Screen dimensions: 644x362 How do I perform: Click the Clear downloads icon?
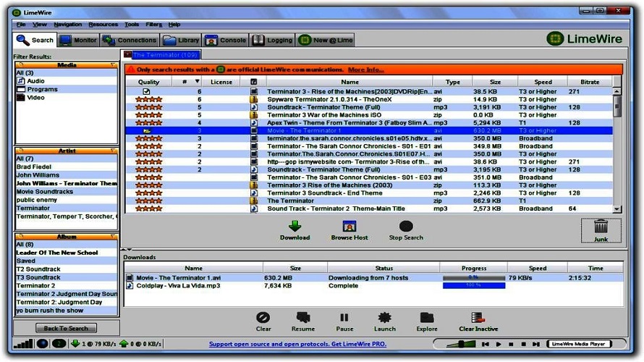pyautogui.click(x=263, y=318)
